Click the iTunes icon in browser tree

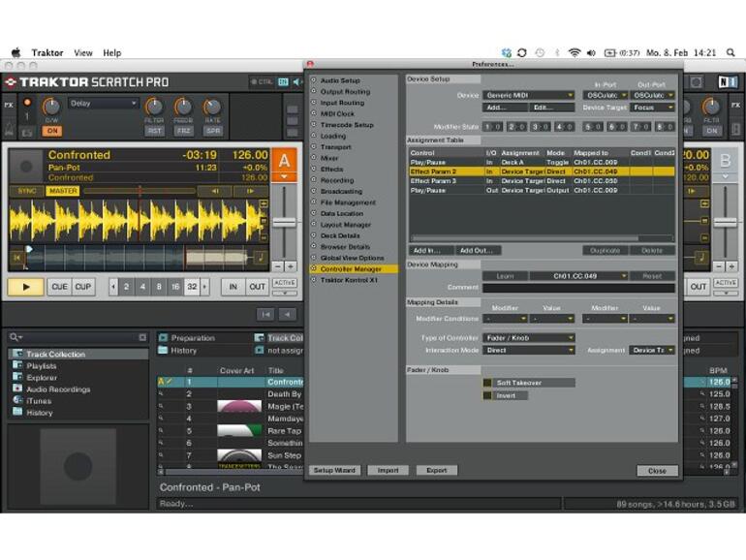tap(16, 400)
